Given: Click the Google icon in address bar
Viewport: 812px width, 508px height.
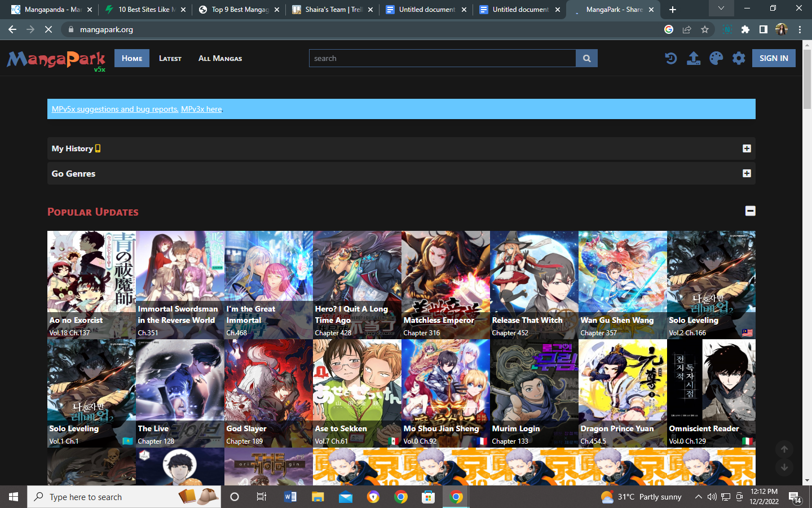Looking at the screenshot, I should pos(669,29).
